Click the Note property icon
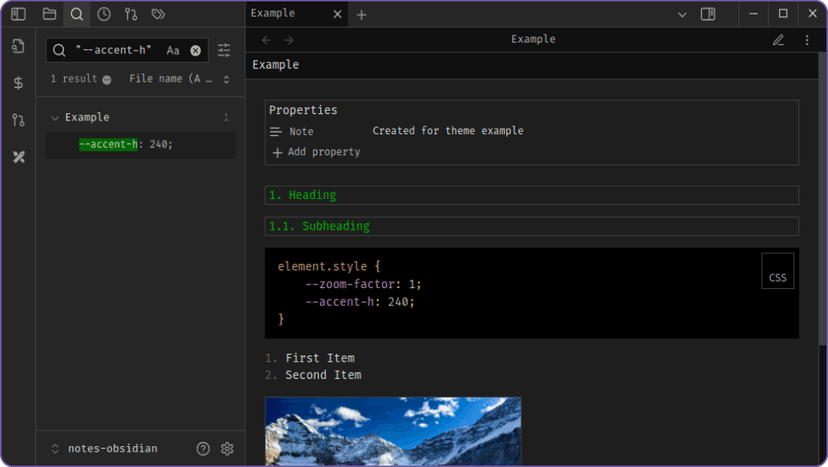 click(x=276, y=132)
